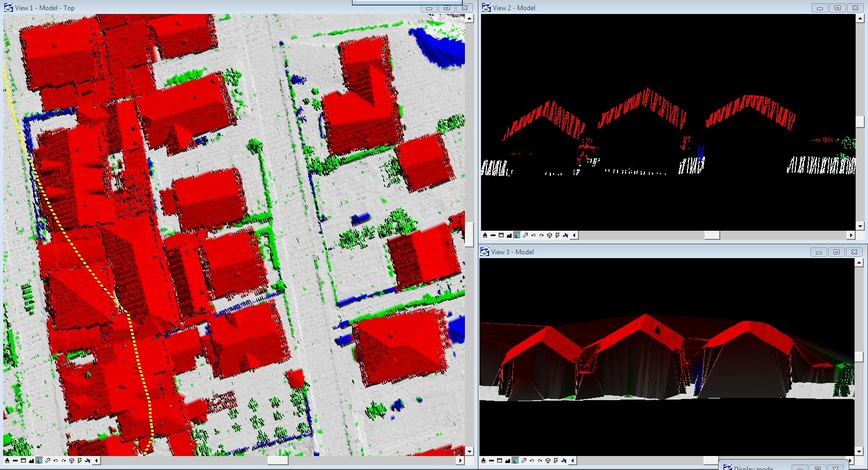The height and width of the screenshot is (470, 868).
Task: Click the Fit View mountain icon in View 2
Action: (509, 235)
